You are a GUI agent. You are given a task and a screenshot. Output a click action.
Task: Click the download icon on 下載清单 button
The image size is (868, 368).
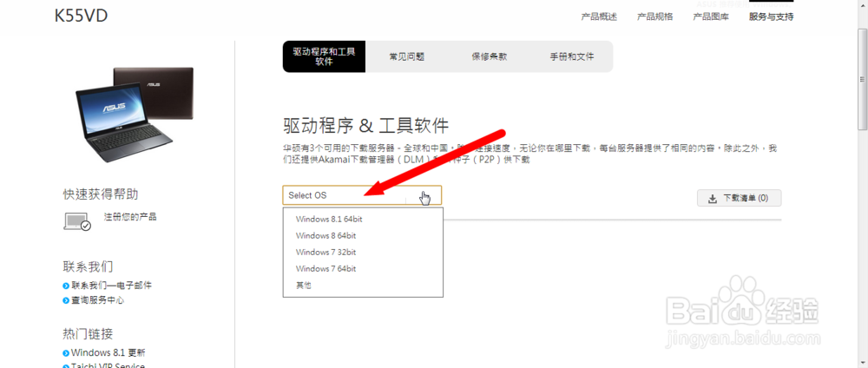(x=713, y=198)
